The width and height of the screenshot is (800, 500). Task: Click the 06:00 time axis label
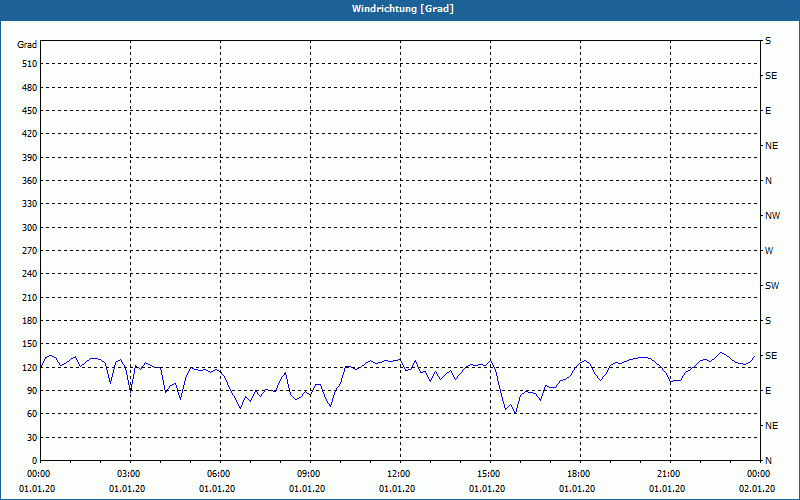220,474
